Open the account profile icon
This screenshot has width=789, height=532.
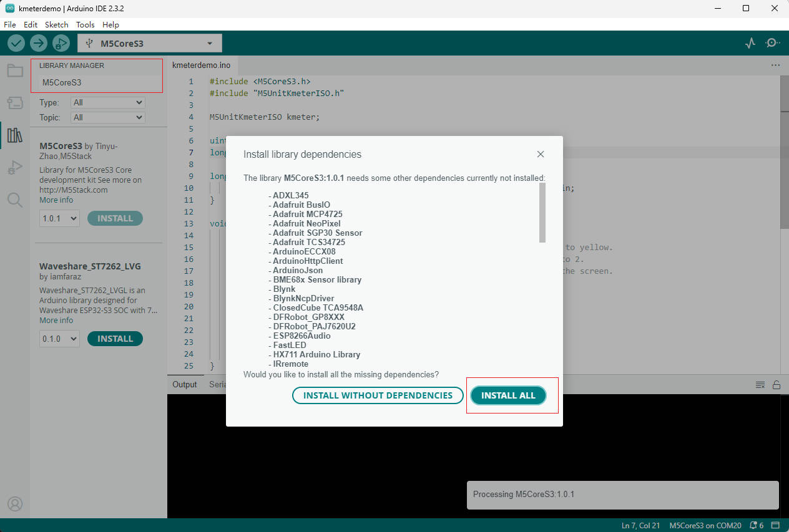click(x=15, y=504)
